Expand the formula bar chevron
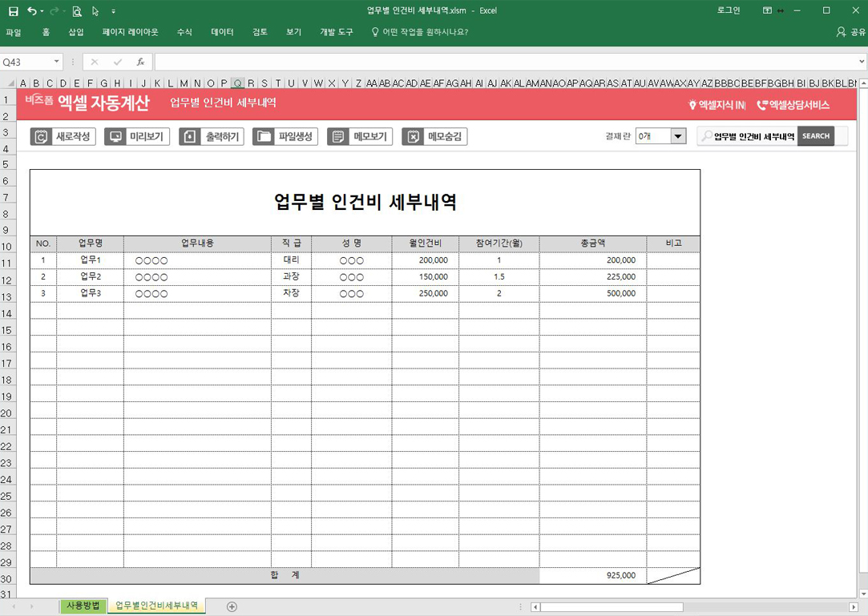Image resolution: width=868 pixels, height=616 pixels. [862, 62]
